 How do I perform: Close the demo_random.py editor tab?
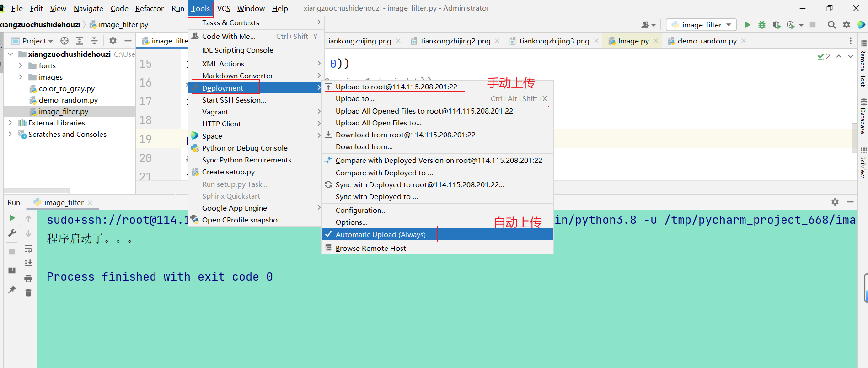click(744, 41)
